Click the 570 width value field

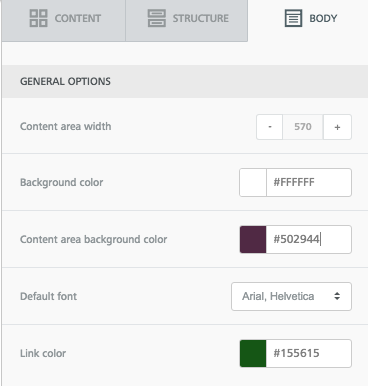point(303,127)
